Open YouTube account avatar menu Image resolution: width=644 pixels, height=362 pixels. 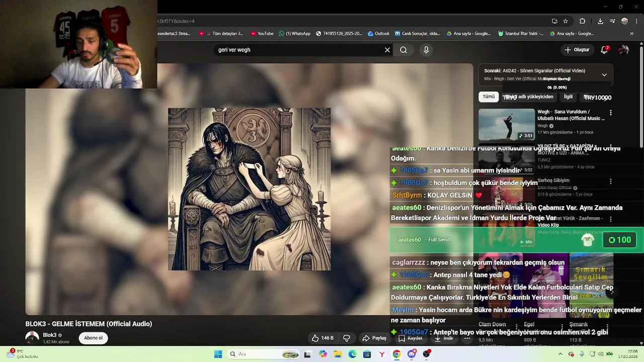coord(624,50)
